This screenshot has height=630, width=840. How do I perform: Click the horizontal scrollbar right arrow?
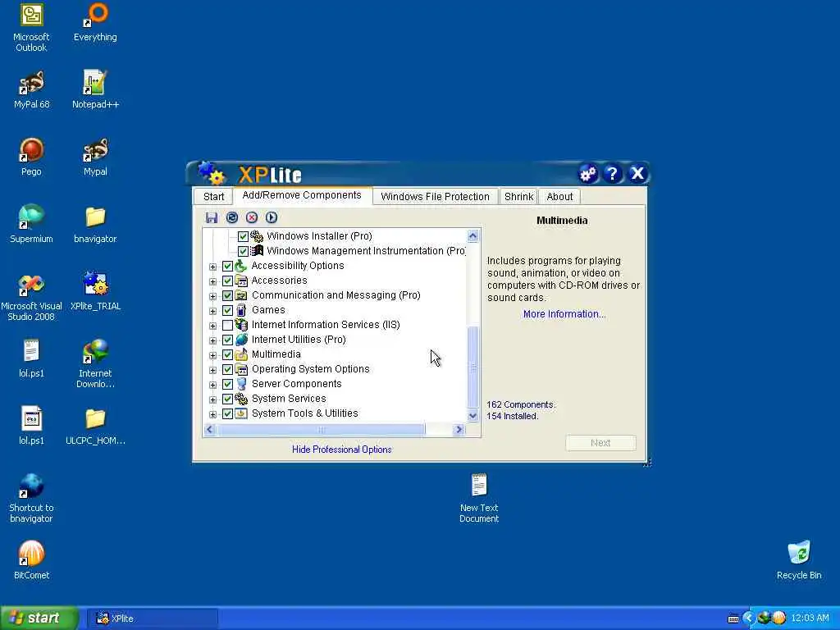pyautogui.click(x=459, y=430)
